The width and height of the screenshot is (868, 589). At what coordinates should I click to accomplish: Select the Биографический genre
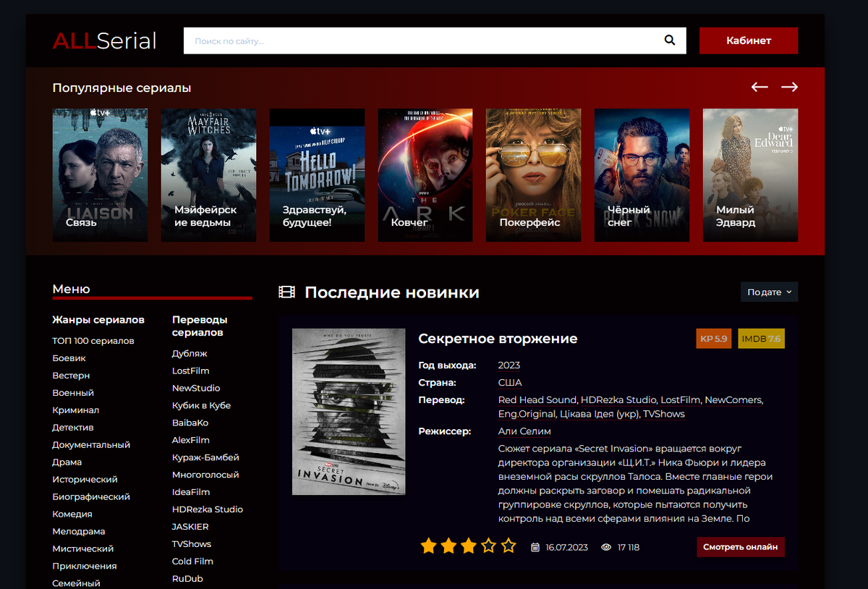click(91, 497)
